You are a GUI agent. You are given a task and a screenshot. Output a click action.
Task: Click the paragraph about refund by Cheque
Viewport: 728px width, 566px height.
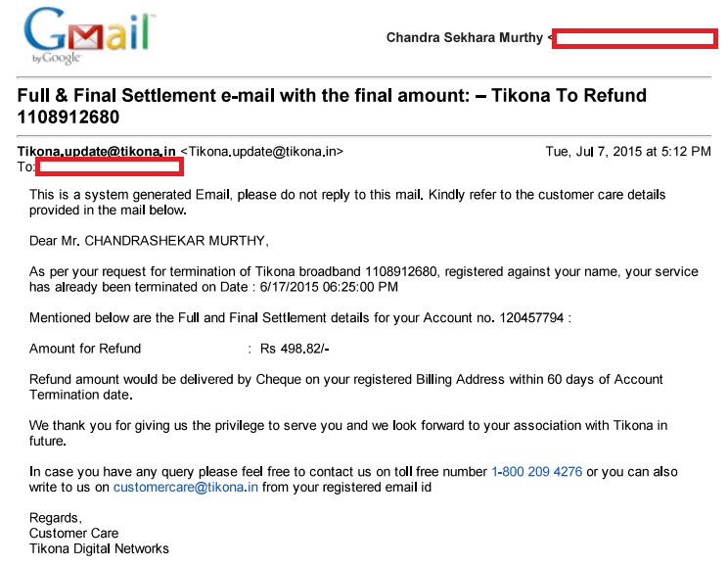(x=345, y=387)
